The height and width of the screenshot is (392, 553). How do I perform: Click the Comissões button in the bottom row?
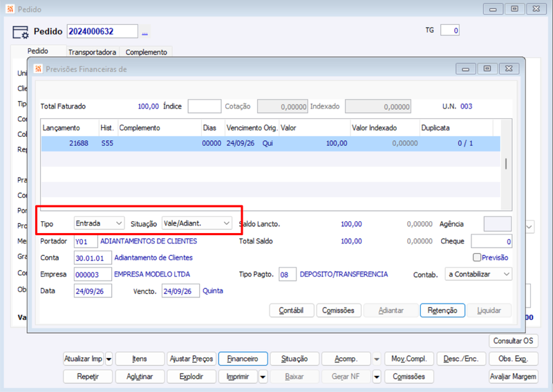[x=409, y=377]
